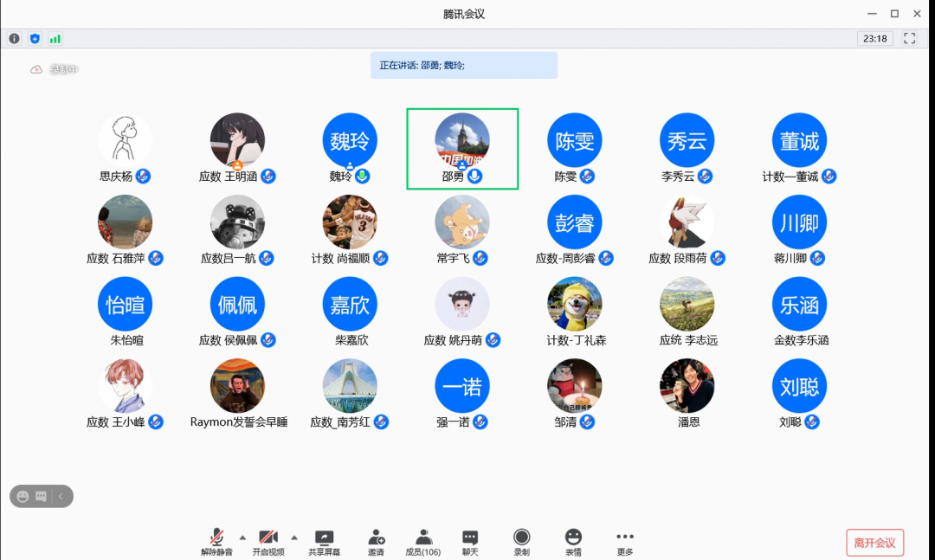
Task: Click the blue security shield icon
Action: pos(35,39)
